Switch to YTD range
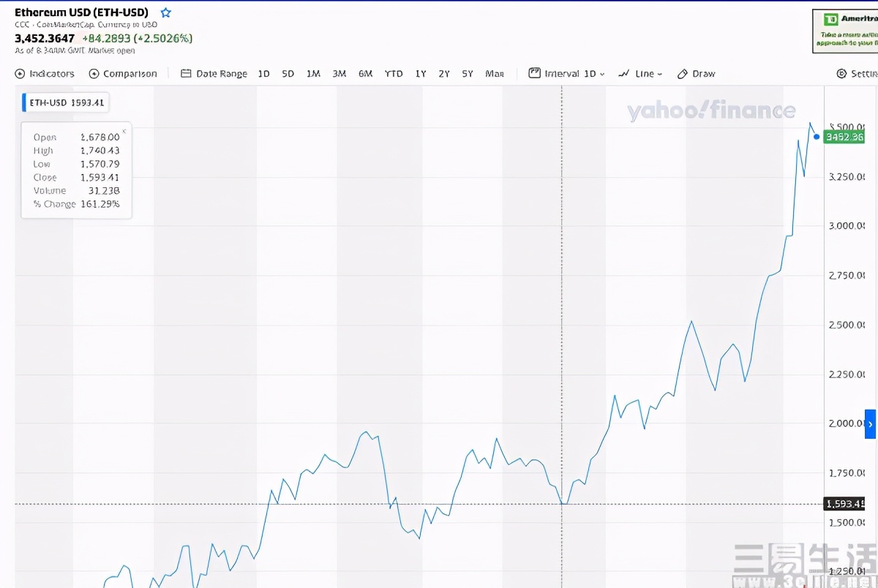 (x=394, y=74)
